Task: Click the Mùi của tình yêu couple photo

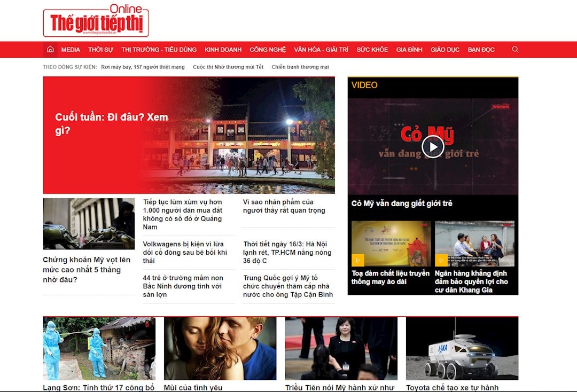Action: pos(220,348)
